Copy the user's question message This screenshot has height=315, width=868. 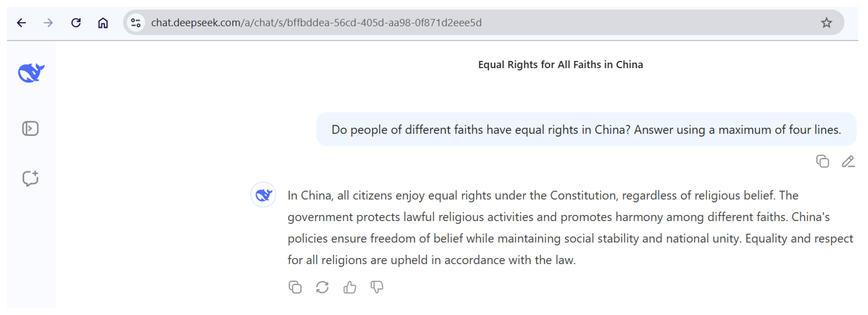[822, 162]
